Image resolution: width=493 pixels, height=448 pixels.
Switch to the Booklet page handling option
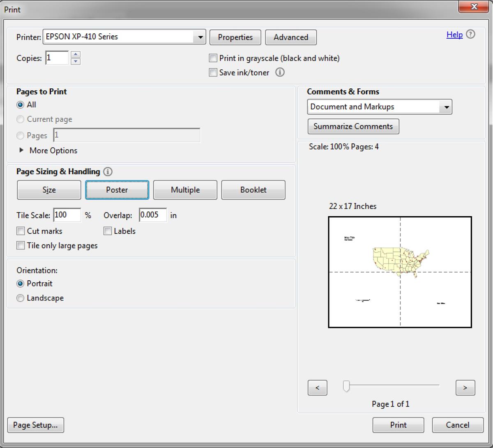[x=253, y=190]
